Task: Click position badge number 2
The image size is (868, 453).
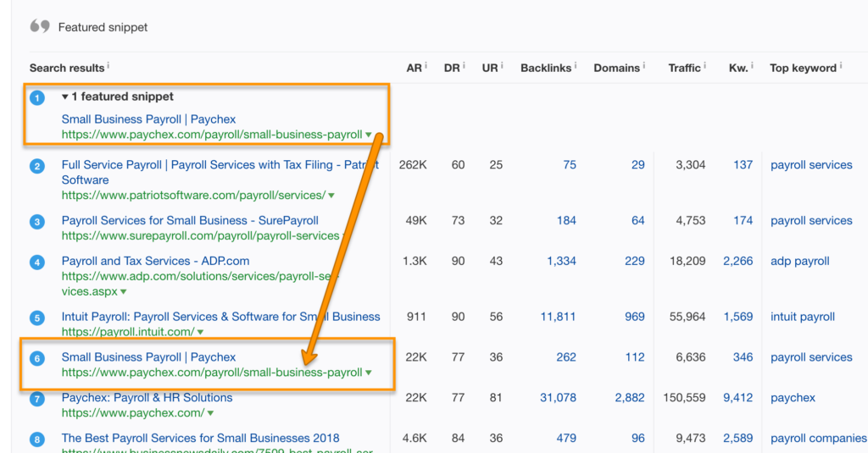Action: [x=37, y=167]
